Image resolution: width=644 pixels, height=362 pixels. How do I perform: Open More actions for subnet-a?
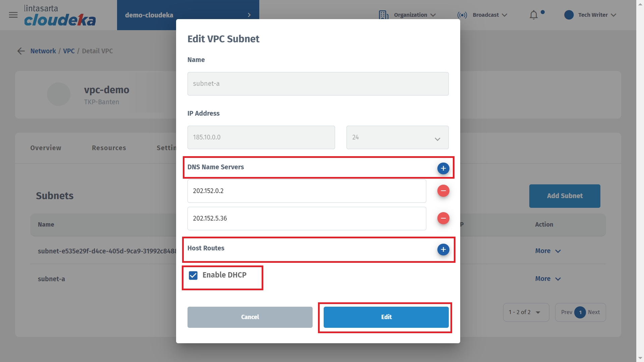pos(548,279)
